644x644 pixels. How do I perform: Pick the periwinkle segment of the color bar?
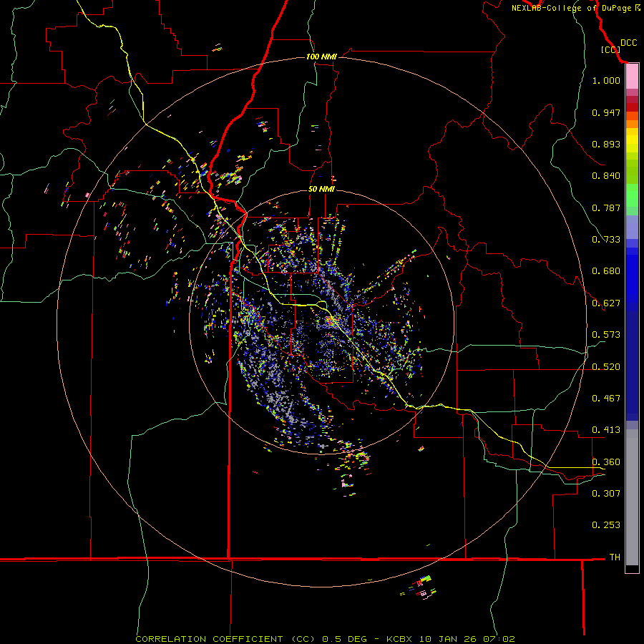[x=632, y=227]
